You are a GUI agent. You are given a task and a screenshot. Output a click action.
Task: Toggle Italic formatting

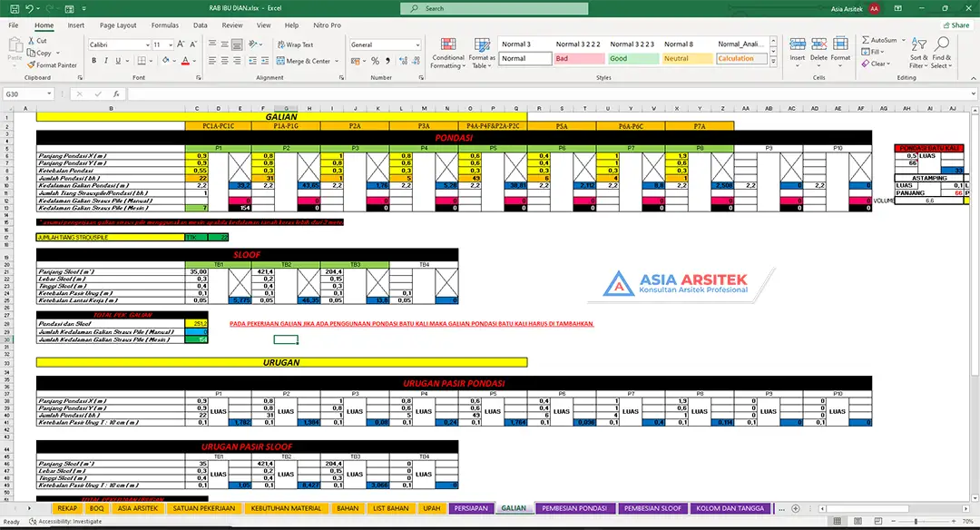pos(106,61)
